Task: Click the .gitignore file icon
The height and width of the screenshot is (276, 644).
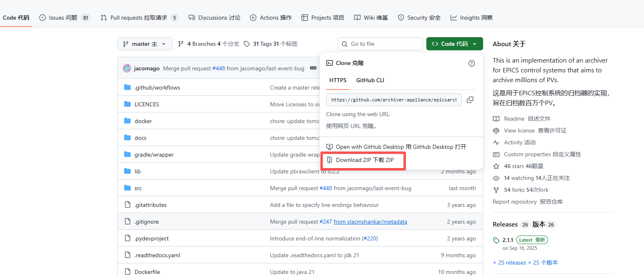Action: [127, 221]
